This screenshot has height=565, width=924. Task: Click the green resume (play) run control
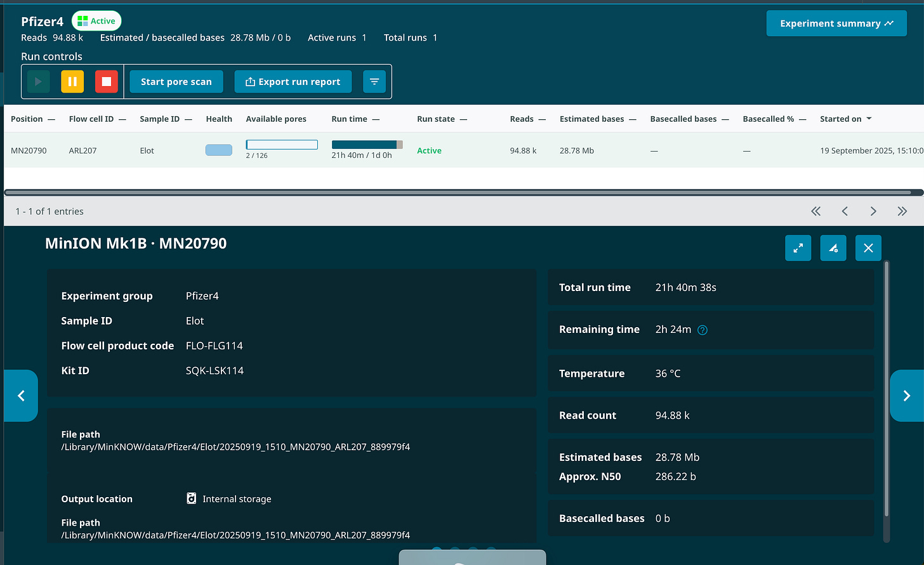38,82
